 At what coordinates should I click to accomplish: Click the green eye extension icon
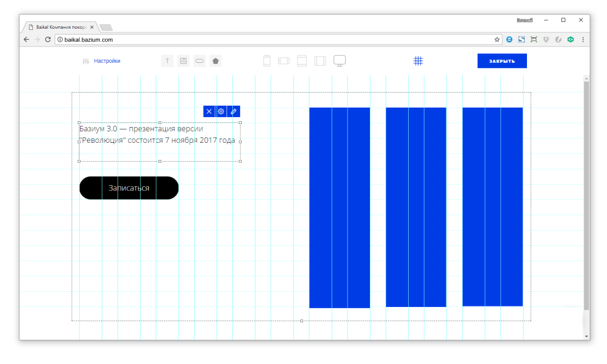point(570,39)
